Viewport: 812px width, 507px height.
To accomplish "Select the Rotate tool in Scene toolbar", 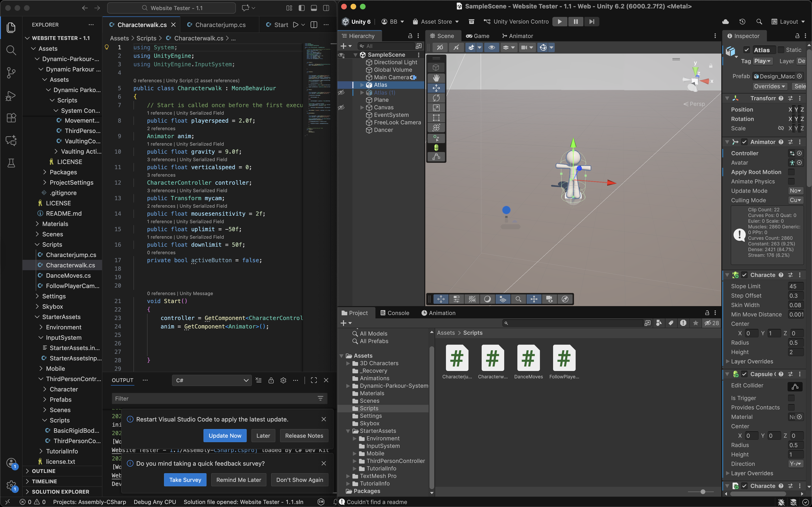I will point(436,98).
